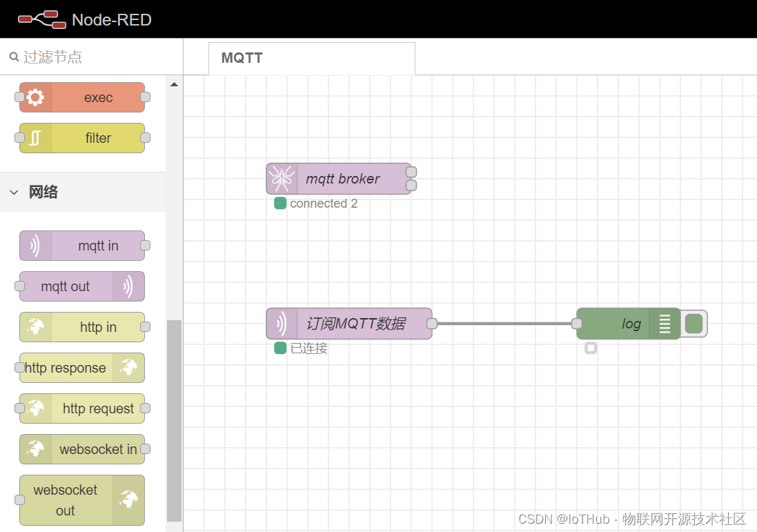This screenshot has height=532, width=757.
Task: Select the mqtt in node from the palette
Action: (x=83, y=246)
